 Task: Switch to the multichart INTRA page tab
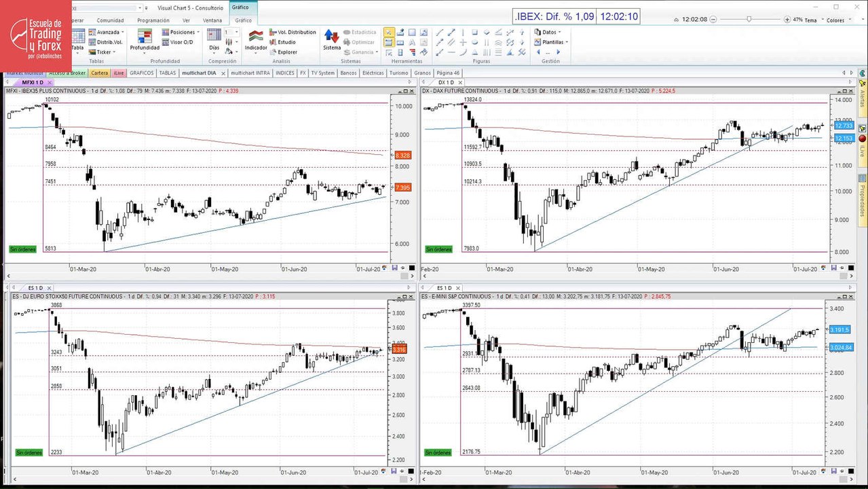tap(250, 73)
